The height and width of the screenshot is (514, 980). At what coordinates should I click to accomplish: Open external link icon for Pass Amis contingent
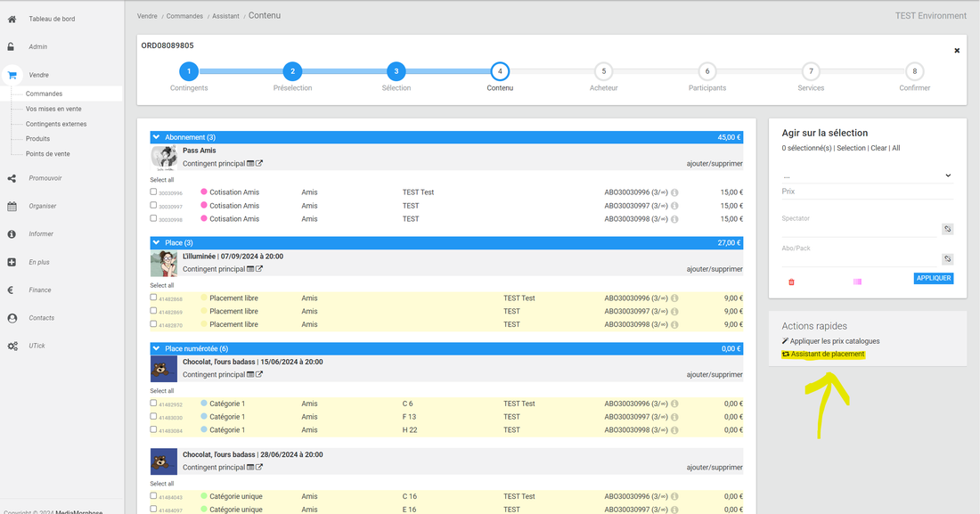pyautogui.click(x=259, y=164)
